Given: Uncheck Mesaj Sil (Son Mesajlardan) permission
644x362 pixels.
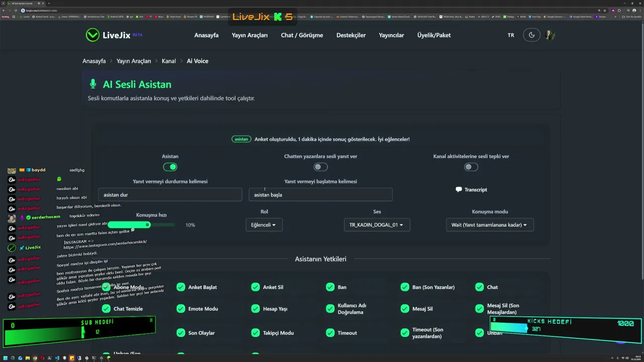Looking at the screenshot, I should [x=479, y=309].
